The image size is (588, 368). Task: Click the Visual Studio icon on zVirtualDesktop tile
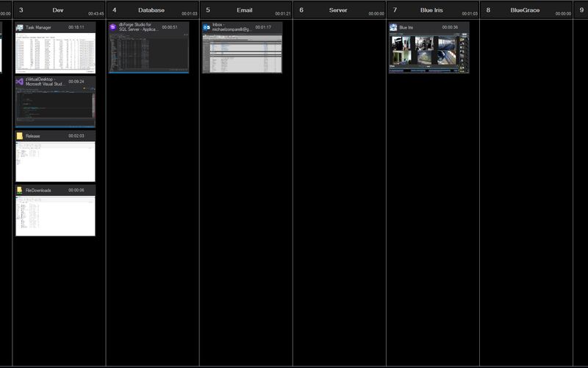20,82
